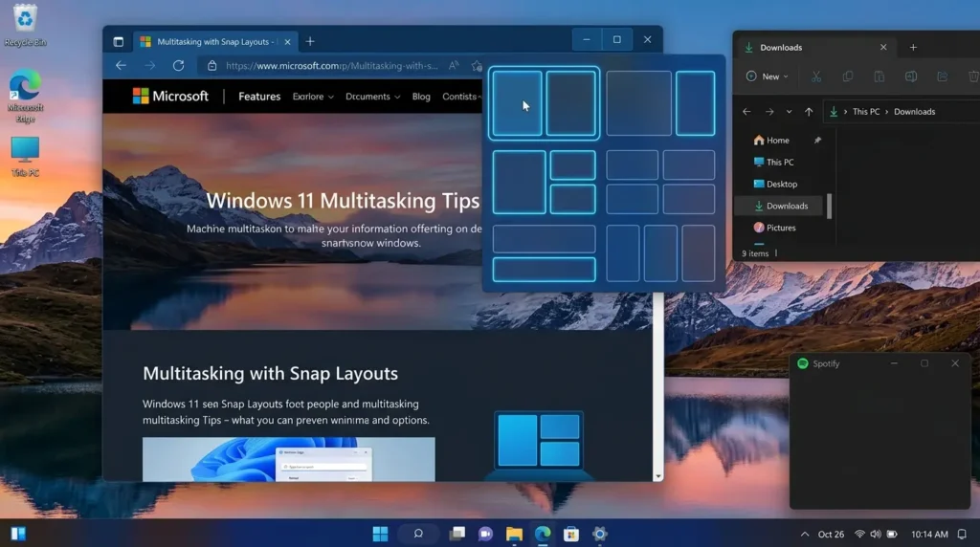Viewport: 980px width, 547px height.
Task: Snap to bottom-right quadrant of four-grid layout
Action: (x=689, y=199)
